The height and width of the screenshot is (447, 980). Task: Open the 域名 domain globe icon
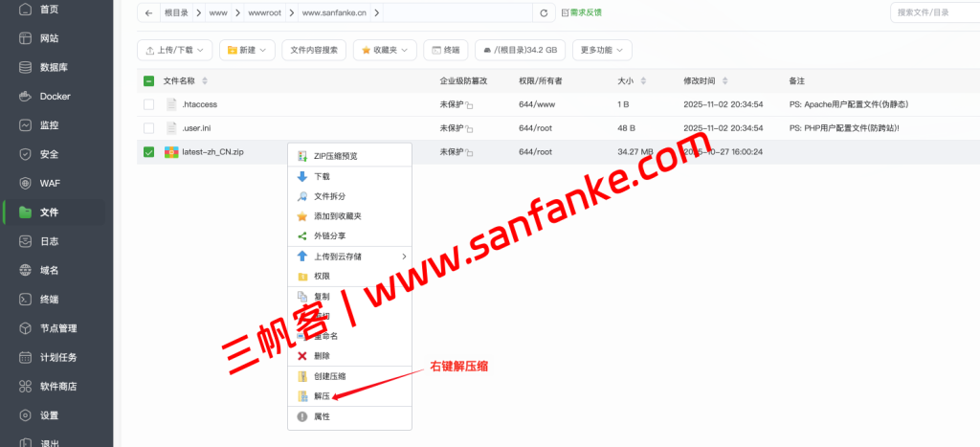tap(25, 270)
